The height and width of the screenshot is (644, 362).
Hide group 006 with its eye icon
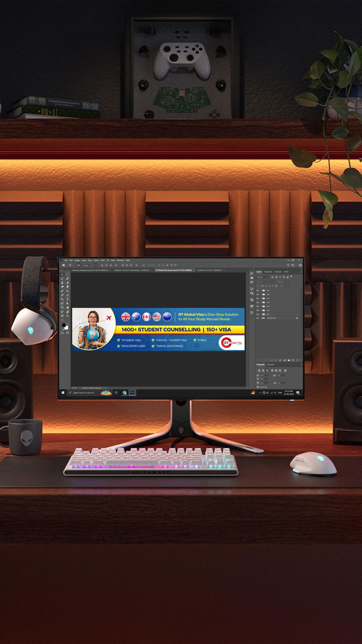(x=258, y=310)
